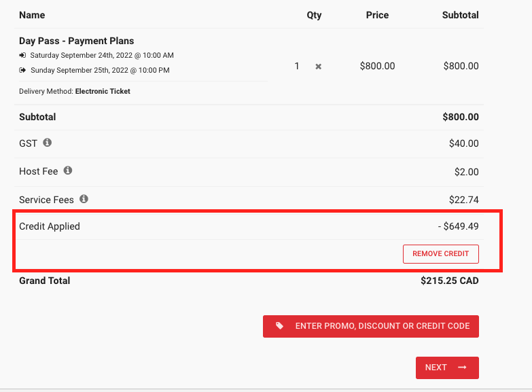This screenshot has height=392, width=532.
Task: Proceed with the Next button
Action: point(447,368)
